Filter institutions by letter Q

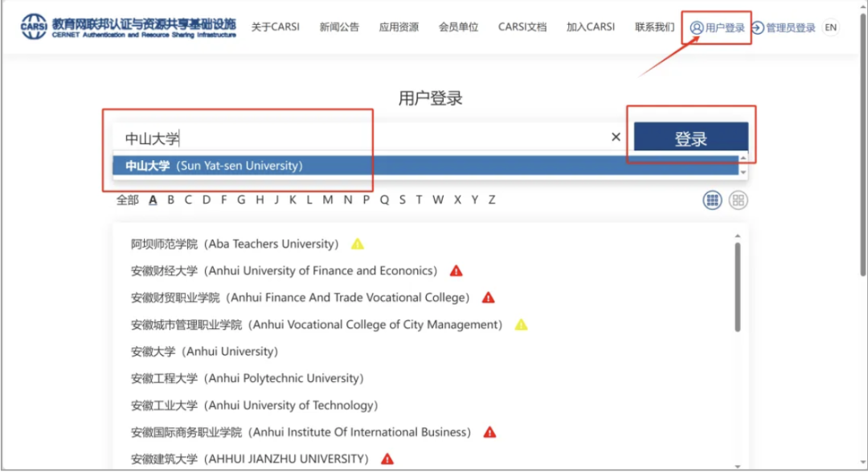384,200
